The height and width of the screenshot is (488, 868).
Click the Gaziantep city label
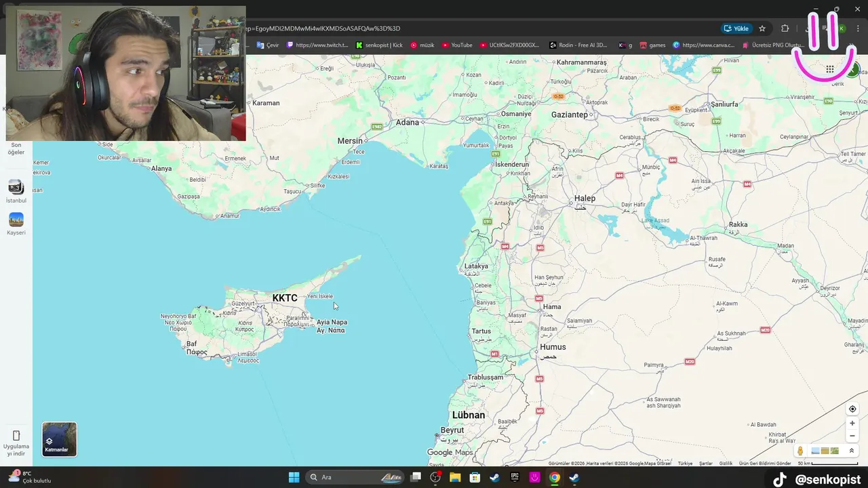click(569, 115)
